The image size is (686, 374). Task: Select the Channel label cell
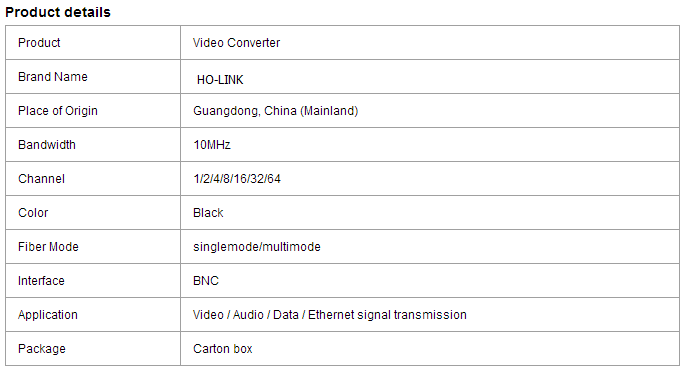[93, 178]
